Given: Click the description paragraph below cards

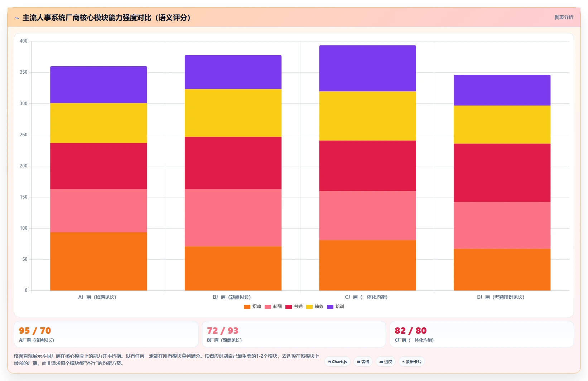Looking at the screenshot, I should click(x=167, y=360).
